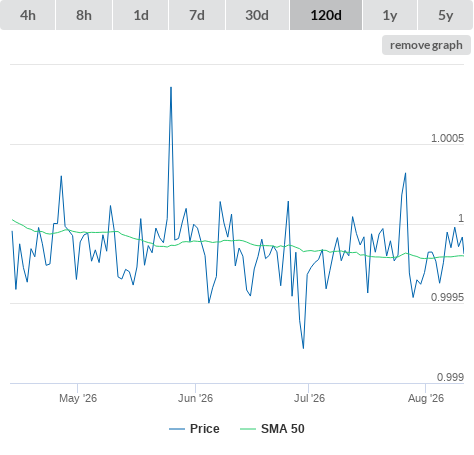Image resolution: width=474 pixels, height=455 pixels.
Task: Switch to the 8h time range
Action: point(84,15)
